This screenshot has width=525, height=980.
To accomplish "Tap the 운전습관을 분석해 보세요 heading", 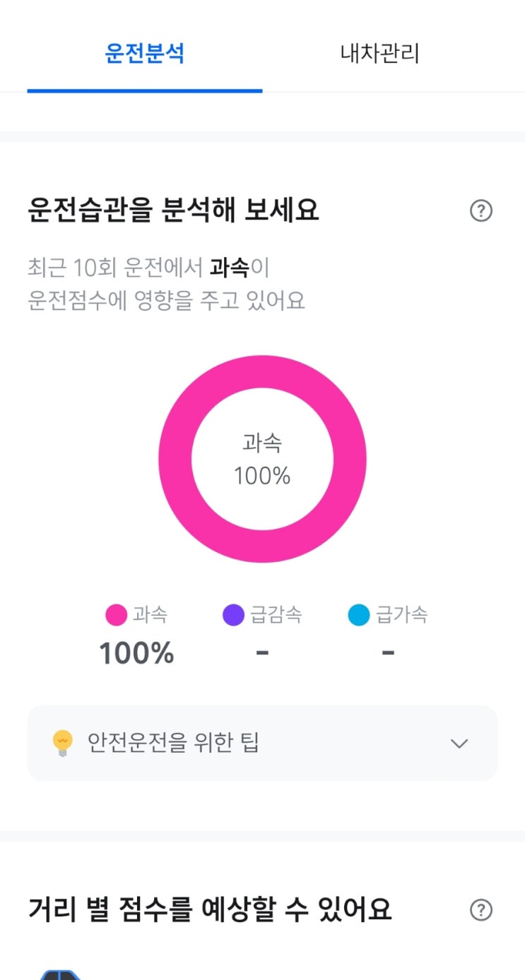I will pos(173,210).
